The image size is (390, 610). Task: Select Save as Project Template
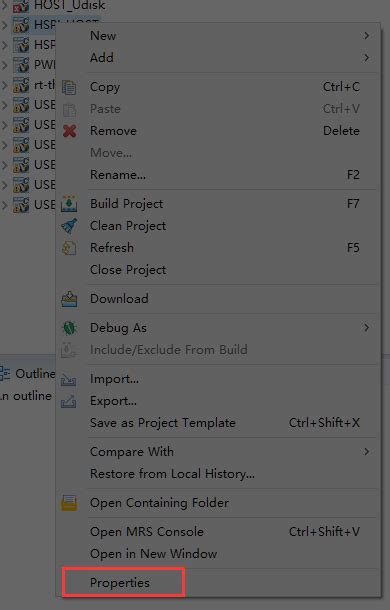click(x=163, y=423)
